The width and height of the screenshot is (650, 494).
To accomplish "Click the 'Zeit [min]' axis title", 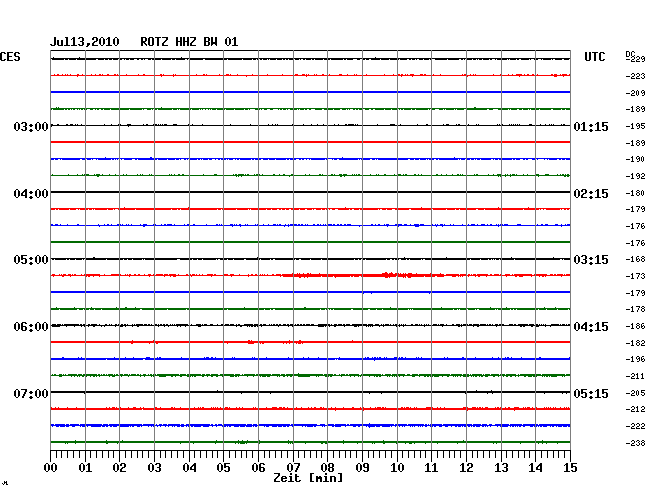I will 308,478.
